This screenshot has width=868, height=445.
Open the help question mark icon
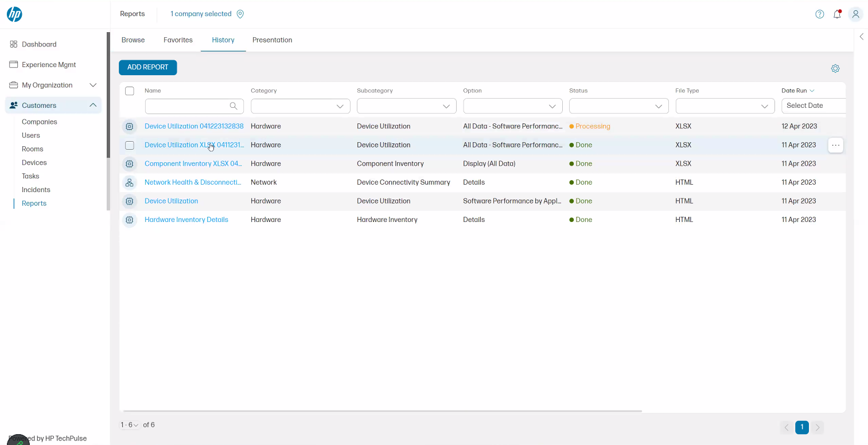click(x=819, y=14)
